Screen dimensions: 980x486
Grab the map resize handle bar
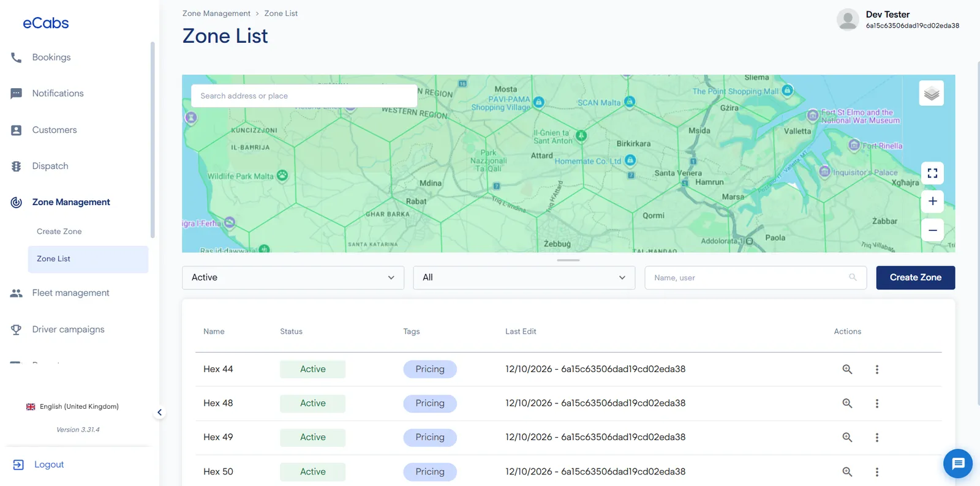[568, 260]
